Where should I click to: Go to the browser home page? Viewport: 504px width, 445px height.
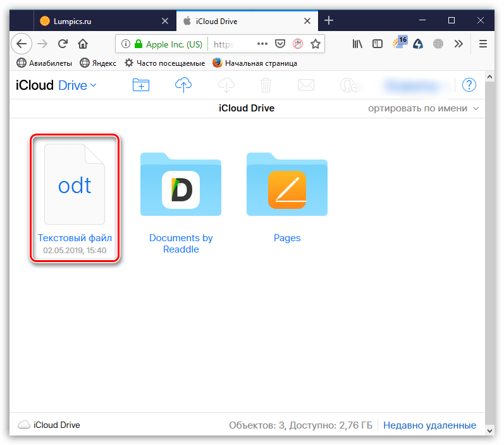tap(83, 44)
